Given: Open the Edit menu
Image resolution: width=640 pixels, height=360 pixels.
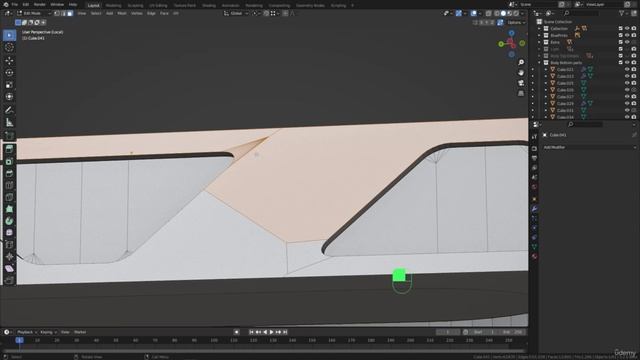Looking at the screenshot, I should click(26, 4).
